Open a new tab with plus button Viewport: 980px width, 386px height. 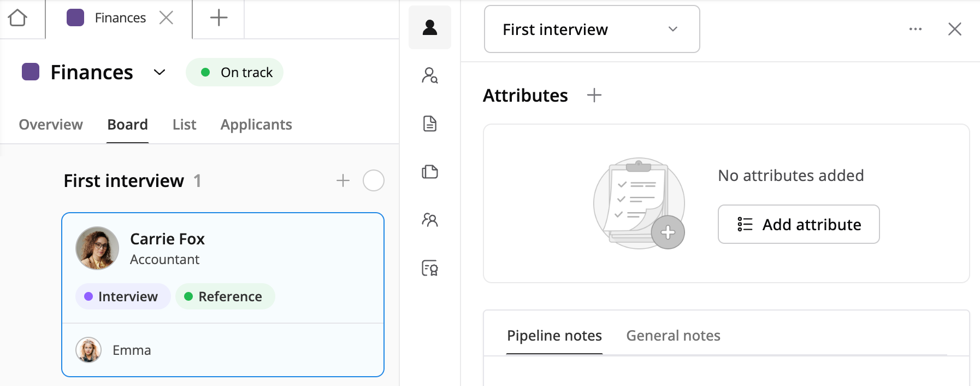tap(219, 18)
